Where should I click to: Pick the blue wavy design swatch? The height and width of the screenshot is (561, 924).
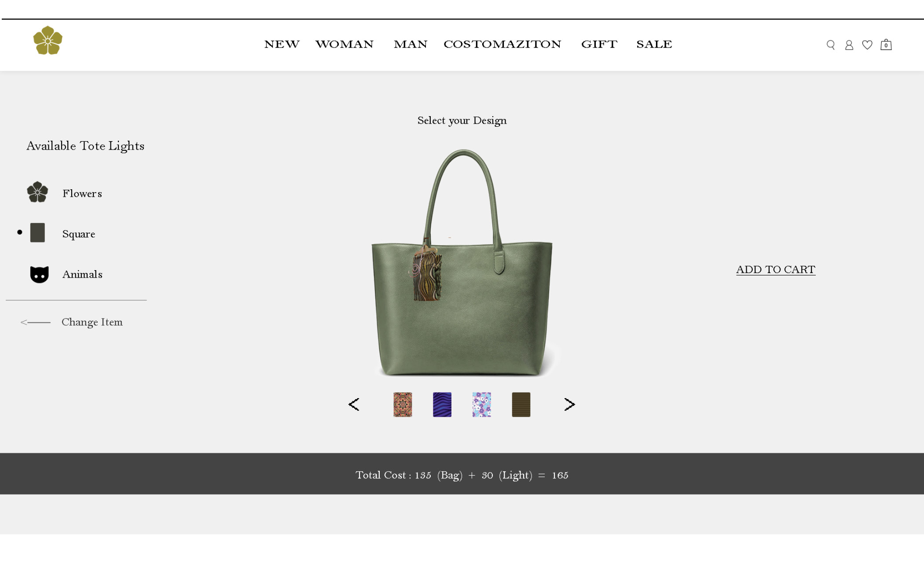pos(442,404)
